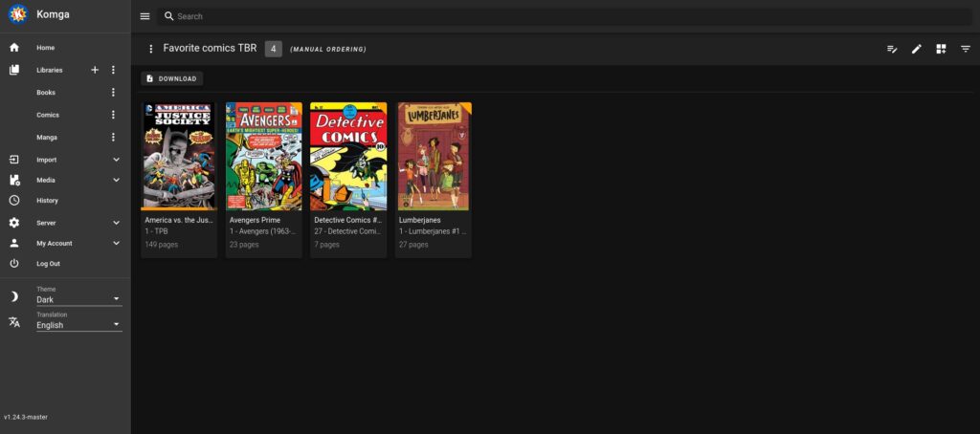Edit the read list with pencil icon
The width and height of the screenshot is (980, 434).
pos(916,49)
